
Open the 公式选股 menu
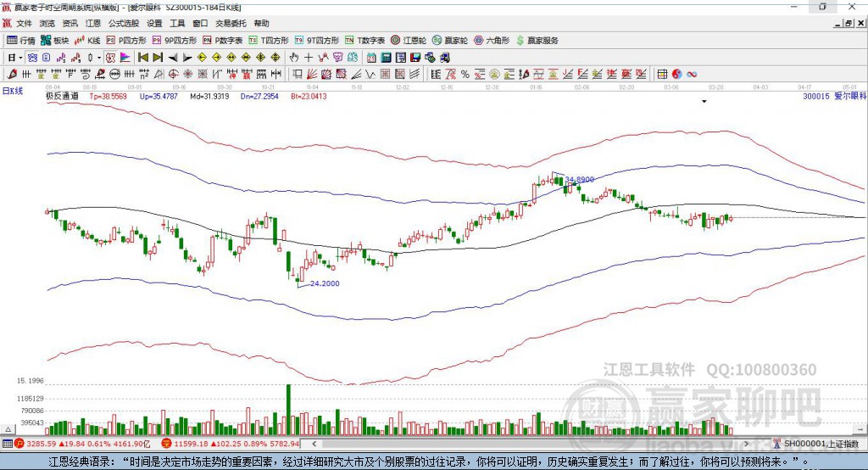click(124, 23)
